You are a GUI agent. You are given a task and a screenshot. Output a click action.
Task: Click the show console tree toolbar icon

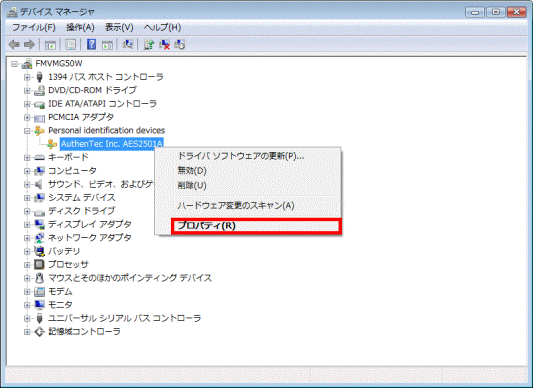pyautogui.click(x=50, y=45)
